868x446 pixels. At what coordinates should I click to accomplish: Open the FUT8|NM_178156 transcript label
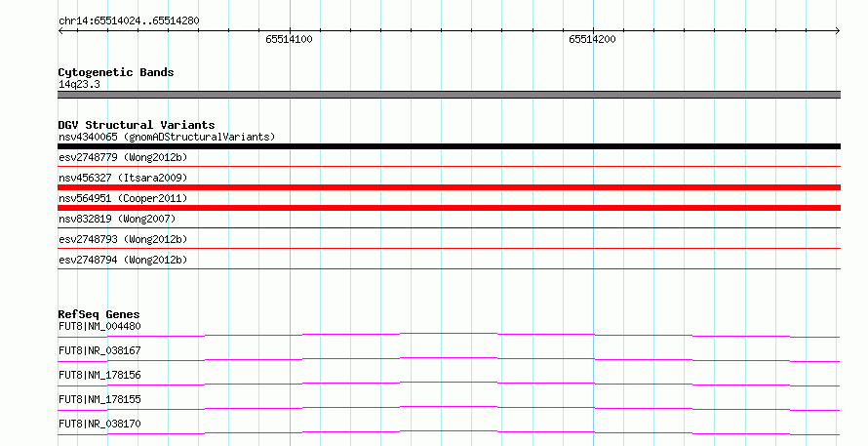pos(99,375)
